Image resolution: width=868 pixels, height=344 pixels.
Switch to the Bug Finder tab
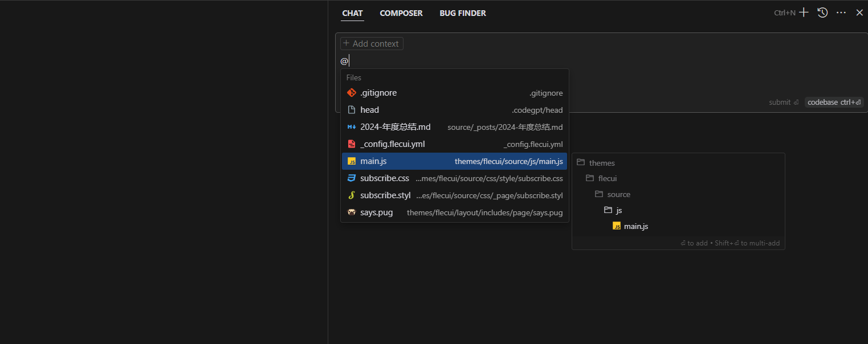(462, 13)
